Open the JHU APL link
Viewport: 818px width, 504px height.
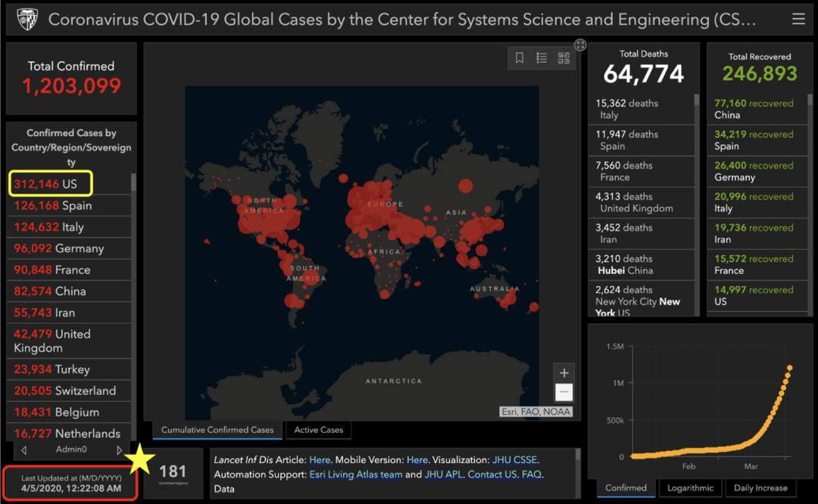click(x=443, y=474)
